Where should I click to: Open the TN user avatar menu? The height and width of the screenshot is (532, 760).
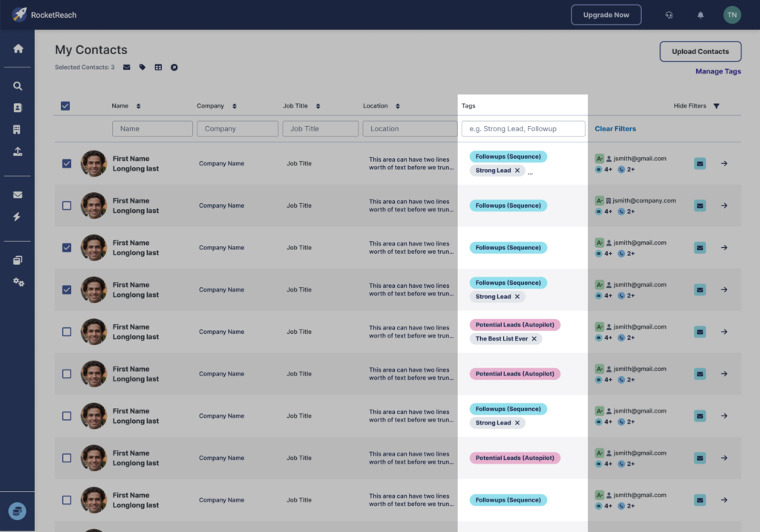click(x=732, y=15)
